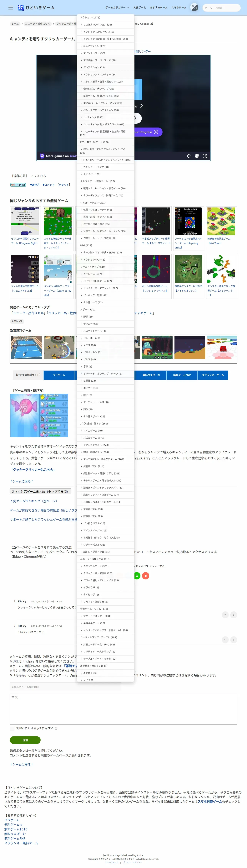Screen dimensions: 247x868
Task: Jump to ▼コメント section
Action: 48,185
